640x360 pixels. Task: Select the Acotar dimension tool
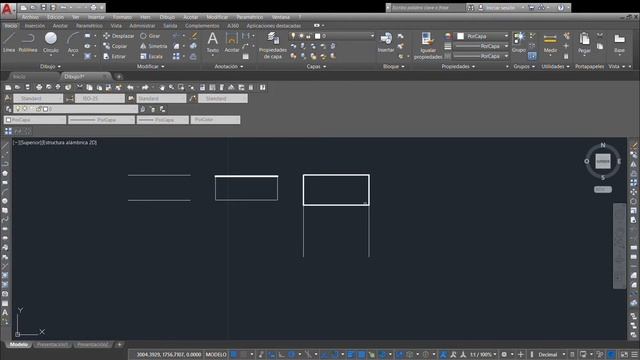coord(232,42)
